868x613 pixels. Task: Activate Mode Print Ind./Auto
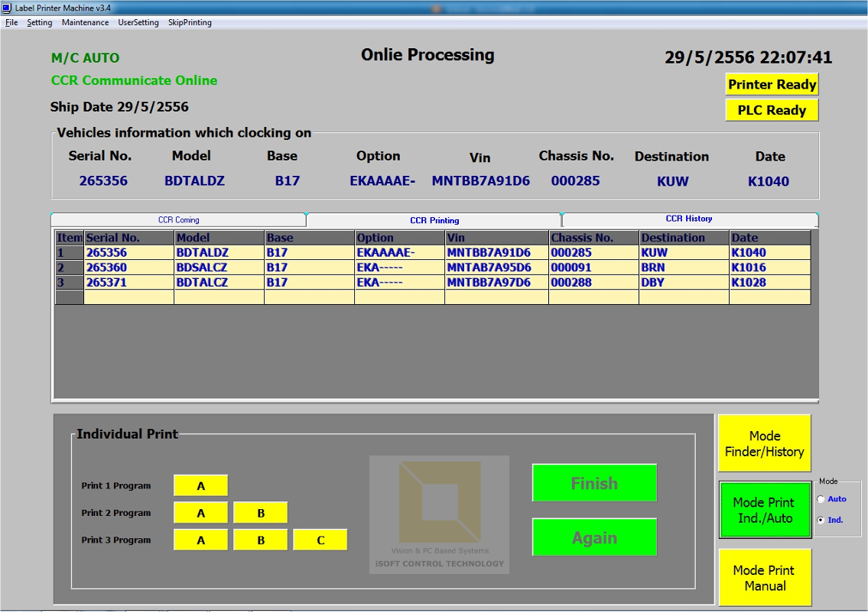pos(764,508)
